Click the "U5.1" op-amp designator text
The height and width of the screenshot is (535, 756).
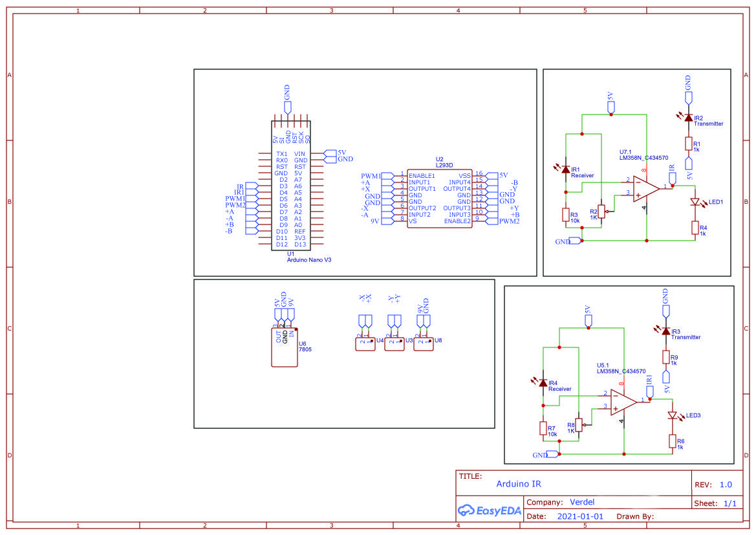pos(603,366)
